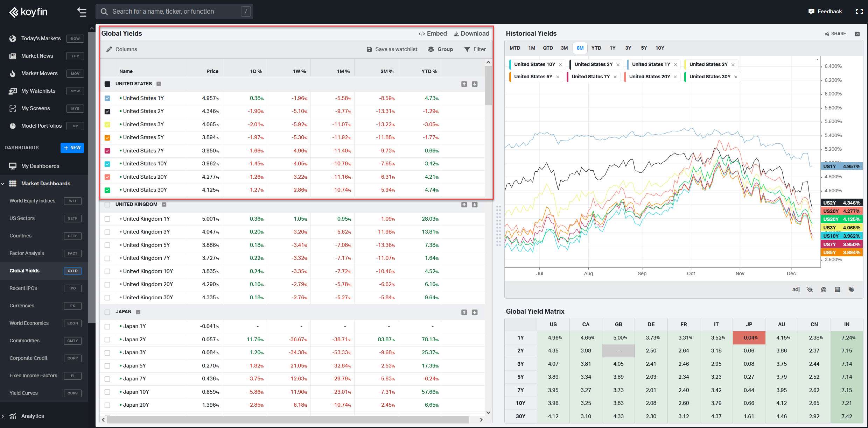The image size is (868, 428).
Task: Collapse the UNITED KINGDOM group
Action: (164, 205)
